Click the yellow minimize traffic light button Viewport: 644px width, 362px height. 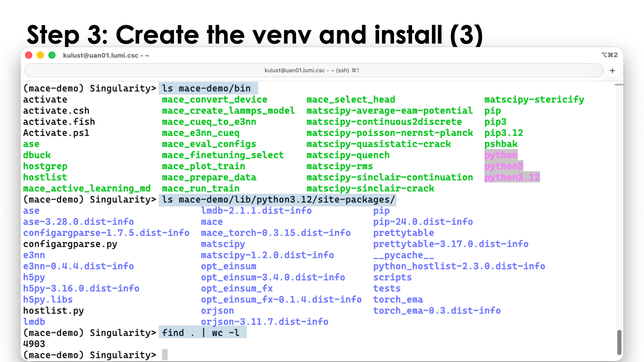[40, 55]
